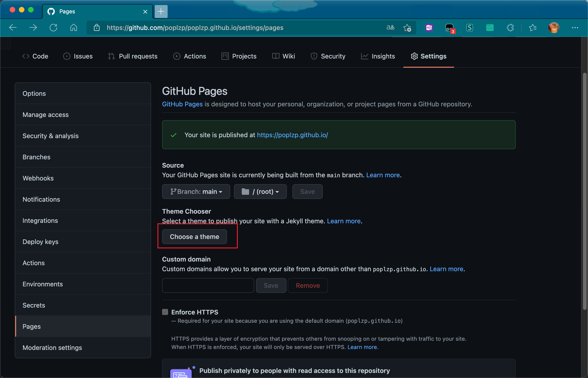Open Webhooks settings in sidebar
Viewport: 588px width, 378px height.
pos(83,178)
